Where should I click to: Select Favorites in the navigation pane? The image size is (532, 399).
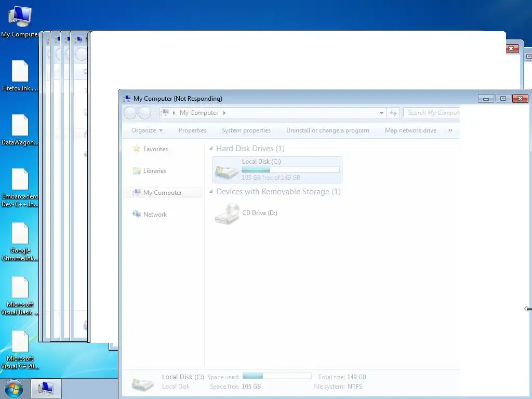tap(155, 149)
